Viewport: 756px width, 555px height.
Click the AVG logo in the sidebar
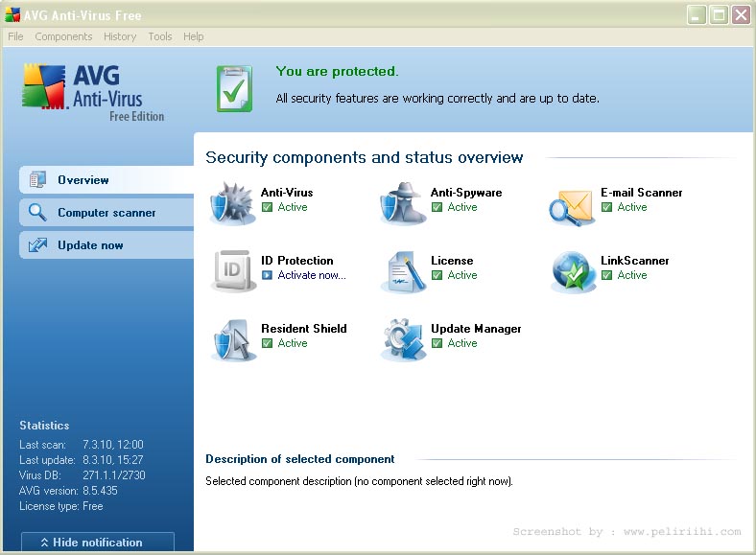93,92
